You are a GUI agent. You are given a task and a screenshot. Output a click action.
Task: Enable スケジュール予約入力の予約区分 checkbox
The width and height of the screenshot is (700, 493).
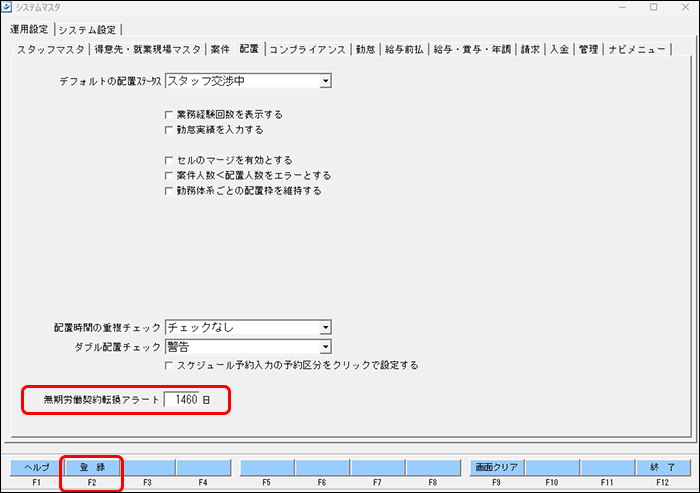click(x=169, y=366)
